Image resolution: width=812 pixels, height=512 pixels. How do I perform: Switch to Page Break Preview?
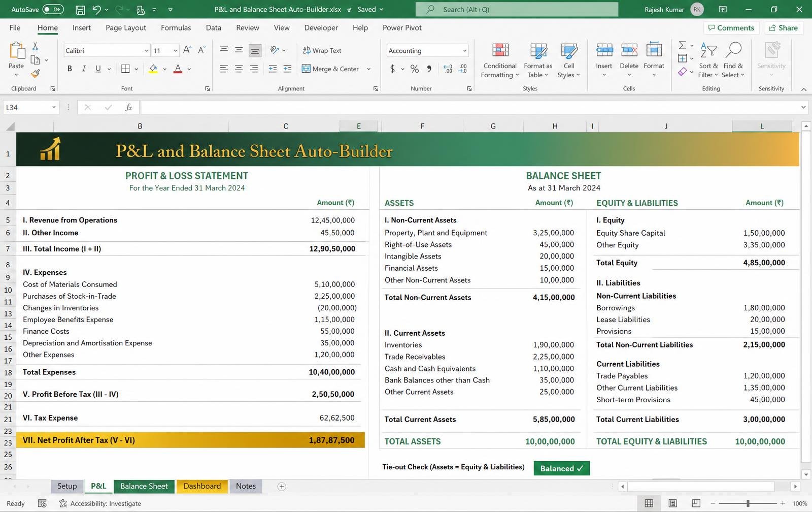(696, 503)
